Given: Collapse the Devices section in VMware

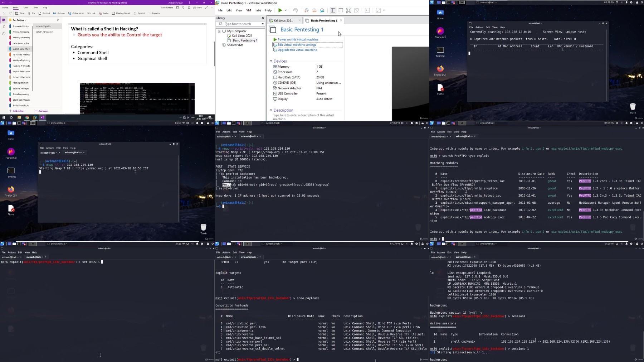Looking at the screenshot, I should [271, 61].
